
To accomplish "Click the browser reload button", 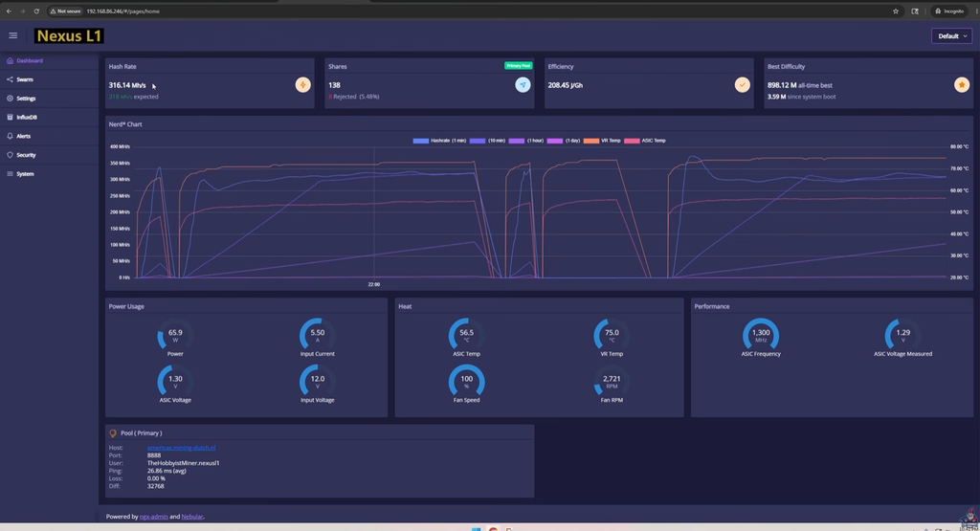I will pyautogui.click(x=36, y=11).
